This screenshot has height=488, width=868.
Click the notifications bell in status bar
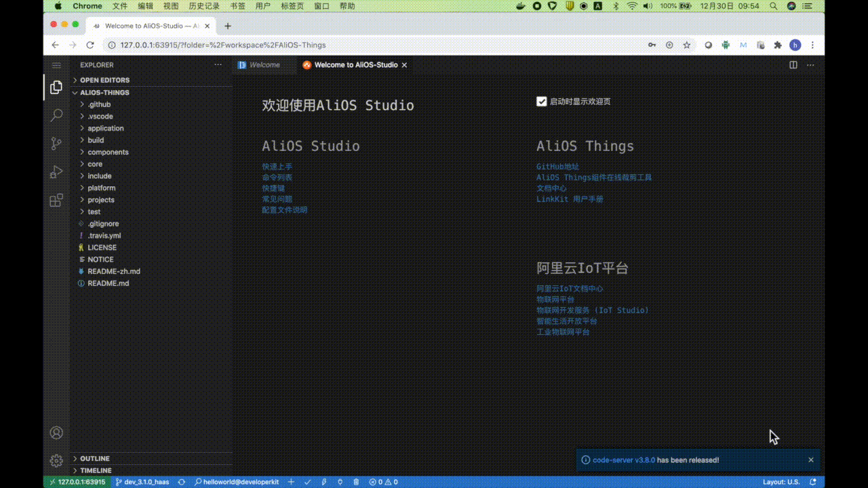[x=813, y=482]
